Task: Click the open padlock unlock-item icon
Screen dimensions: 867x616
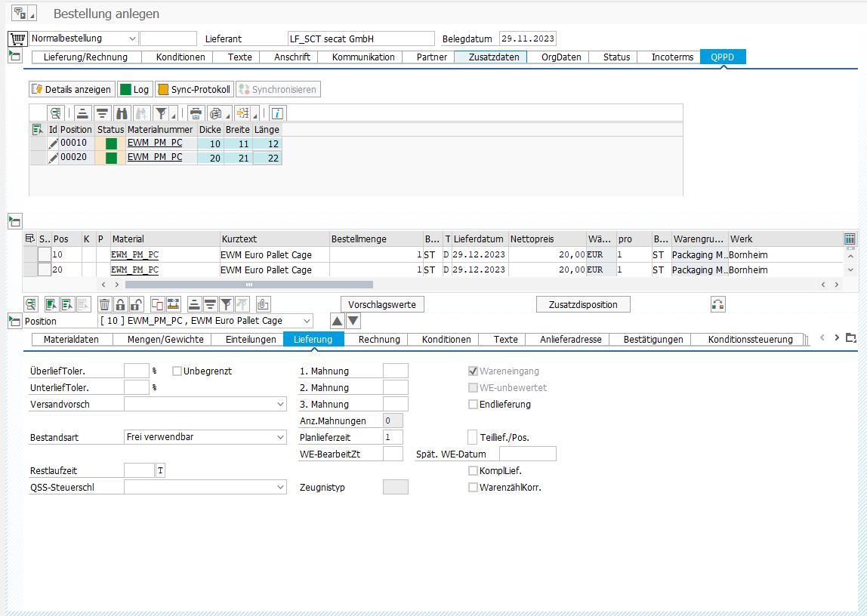Action: click(x=136, y=304)
